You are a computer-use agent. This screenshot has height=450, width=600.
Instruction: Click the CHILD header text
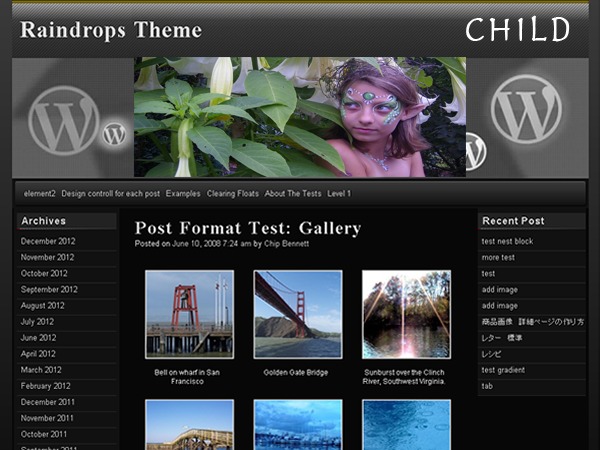(517, 30)
